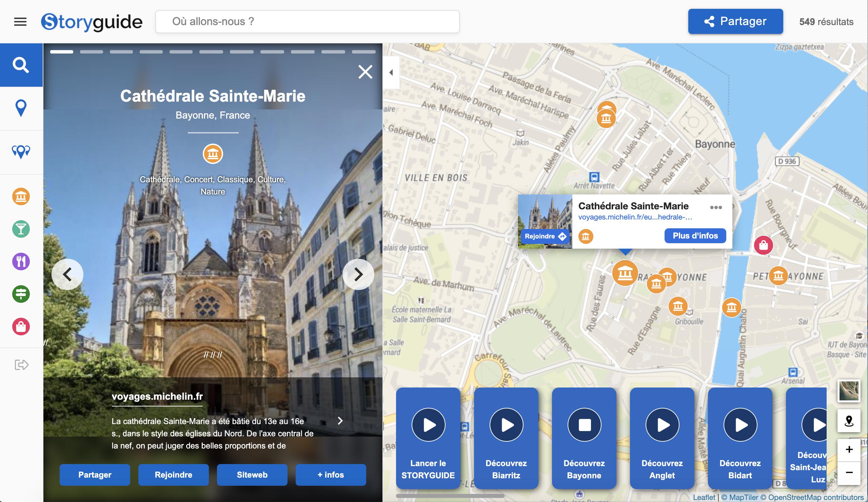Open the MapTiler attribution link
This screenshot has height=502, width=868.
(x=739, y=498)
